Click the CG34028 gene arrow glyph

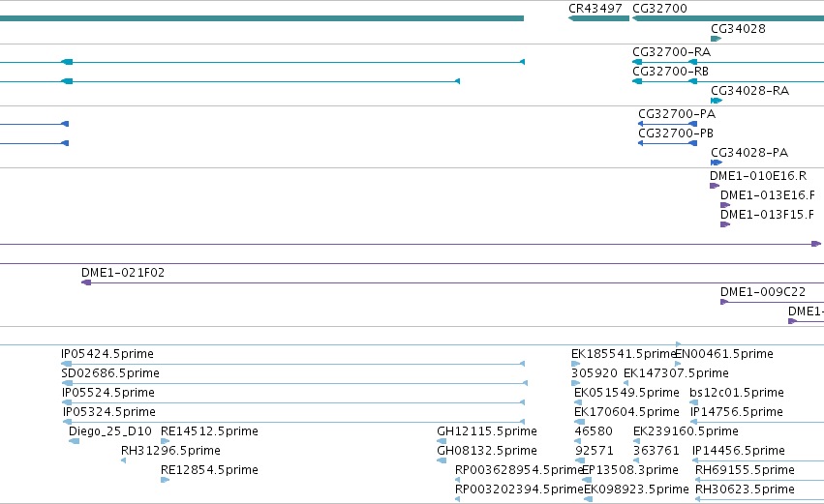tap(716, 39)
